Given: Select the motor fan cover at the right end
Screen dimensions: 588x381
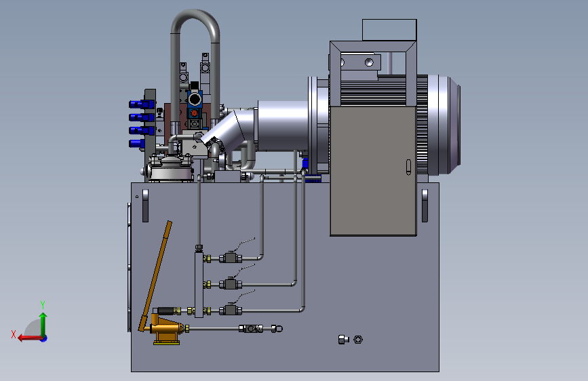Looking at the screenshot, I should point(444,125).
